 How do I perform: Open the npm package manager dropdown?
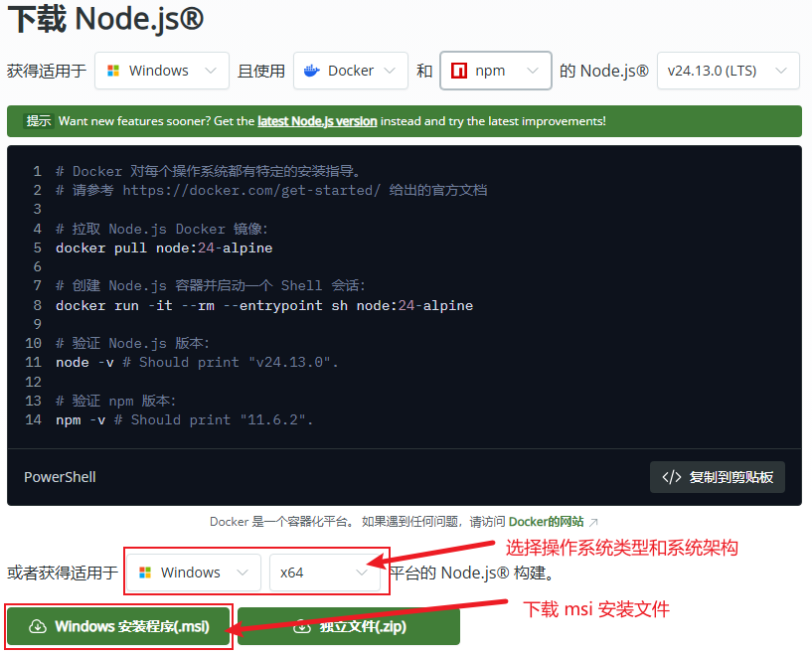pos(496,71)
